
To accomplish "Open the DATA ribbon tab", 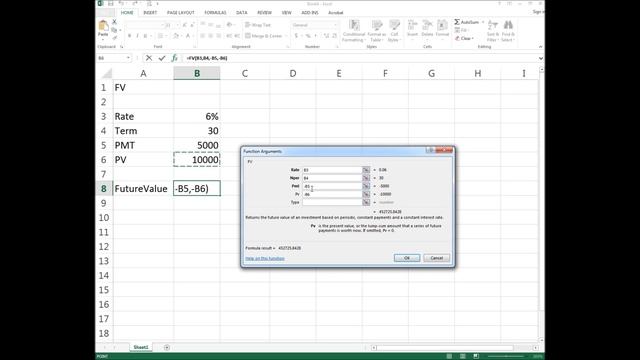I will [242, 13].
